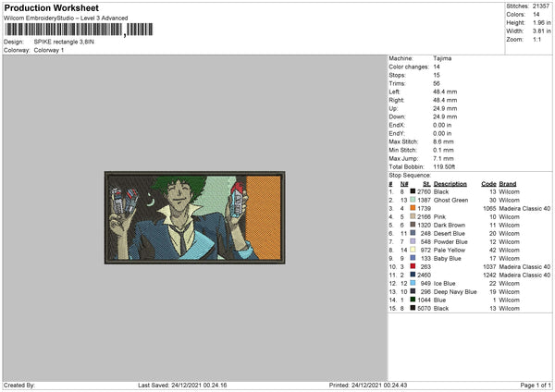Select the Black swatch with 2760 stitches

(x=413, y=191)
